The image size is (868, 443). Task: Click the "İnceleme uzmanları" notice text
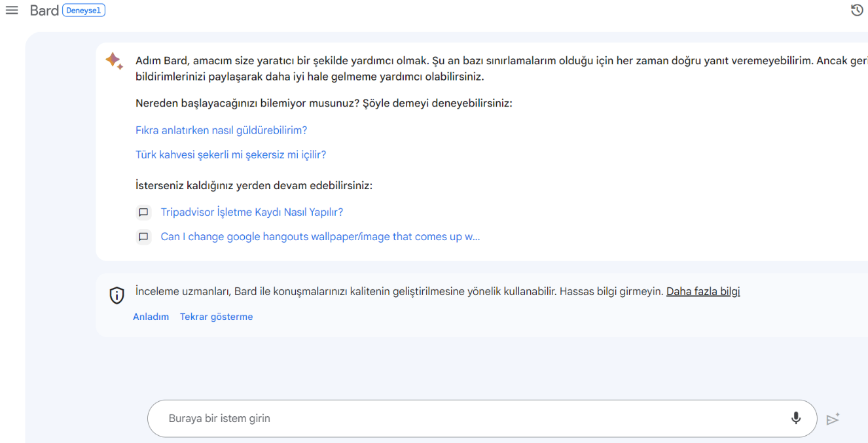tap(399, 292)
